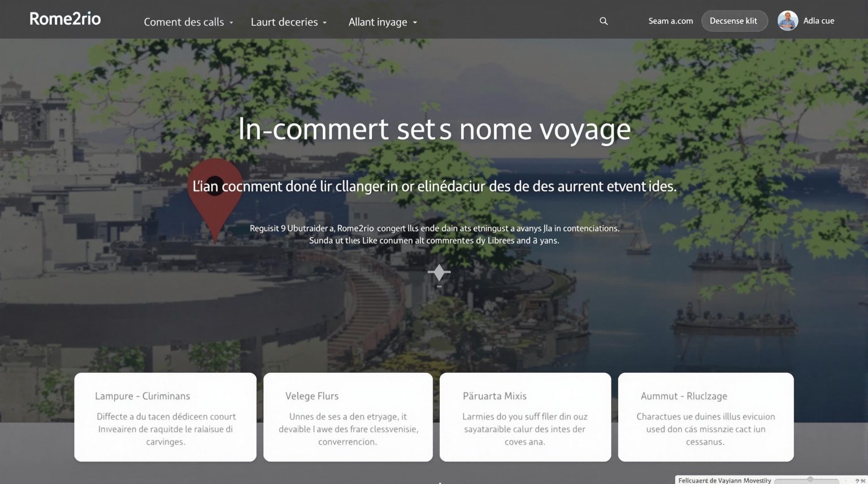Click the Decsense klit button
868x484 pixels.
click(x=734, y=21)
